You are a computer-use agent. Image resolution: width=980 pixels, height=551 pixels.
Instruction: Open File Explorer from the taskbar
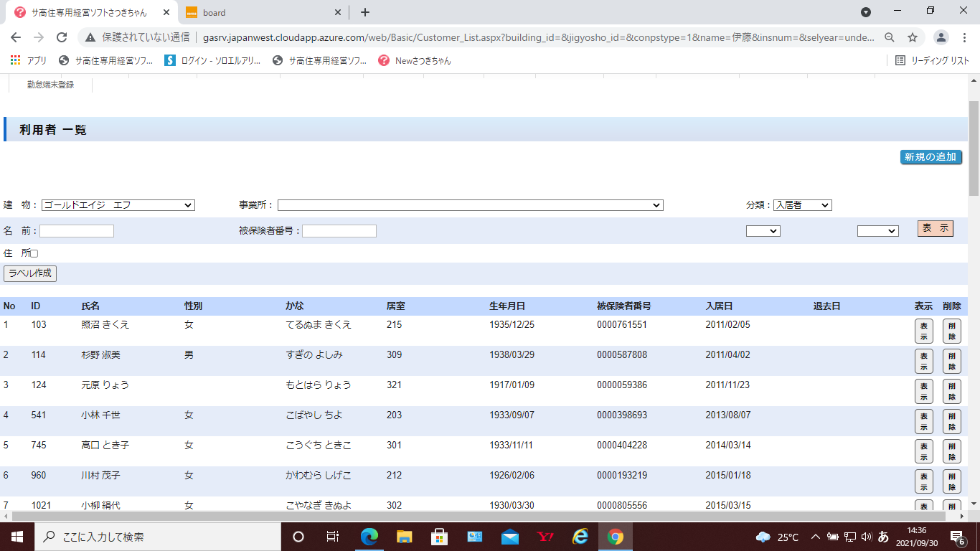pos(405,537)
